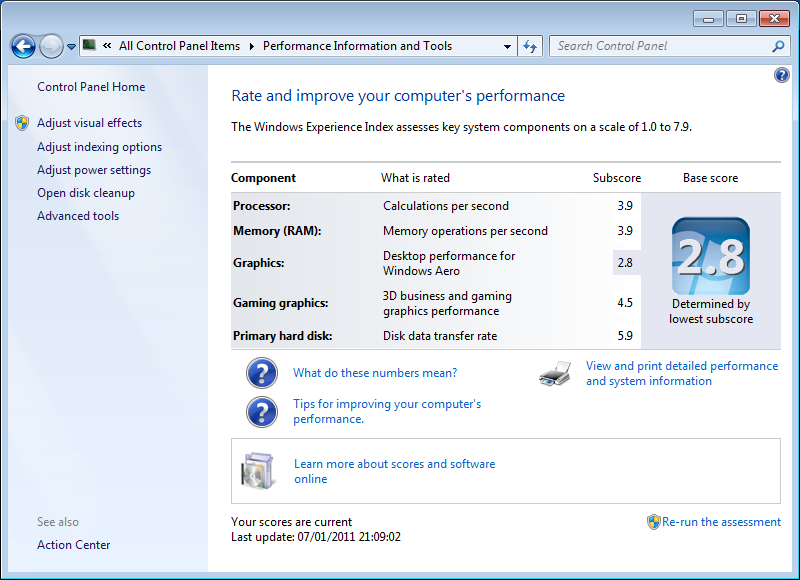Re-run the assessment
The width and height of the screenshot is (800, 580).
tap(721, 522)
